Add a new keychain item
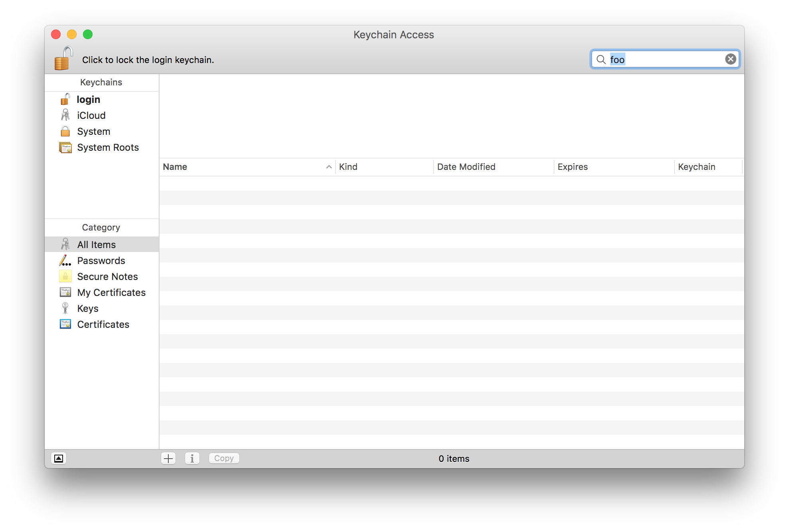789x532 pixels. (168, 458)
